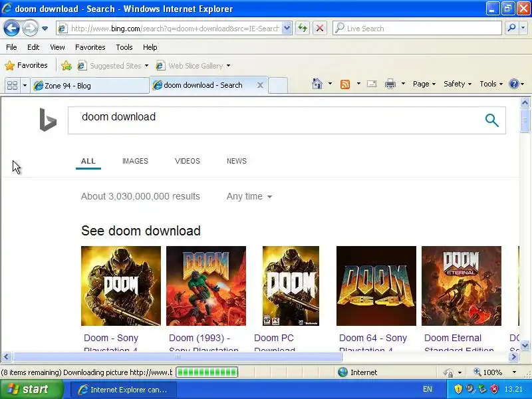Go back with the Back arrow button
The image size is (532, 399).
point(11,28)
